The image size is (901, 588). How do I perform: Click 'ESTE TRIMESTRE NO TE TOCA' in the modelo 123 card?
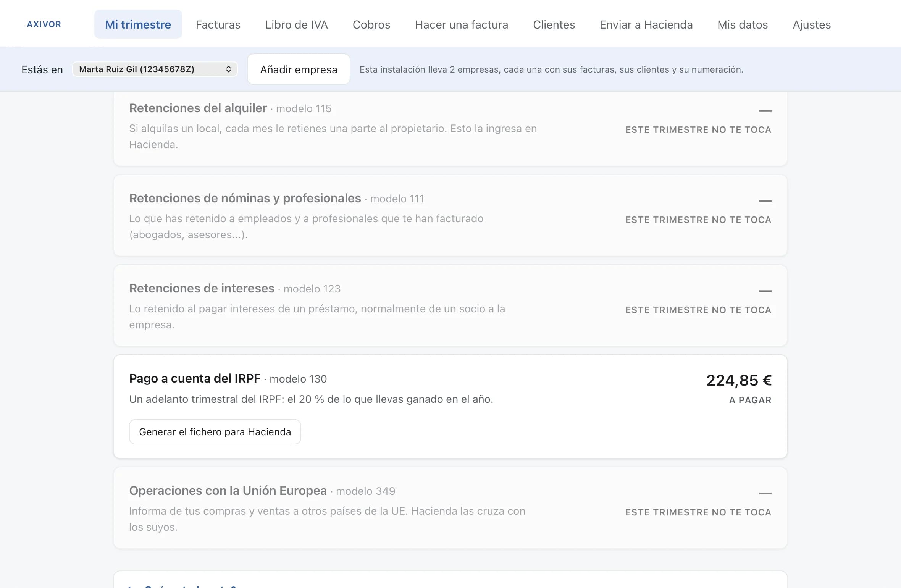(x=698, y=310)
